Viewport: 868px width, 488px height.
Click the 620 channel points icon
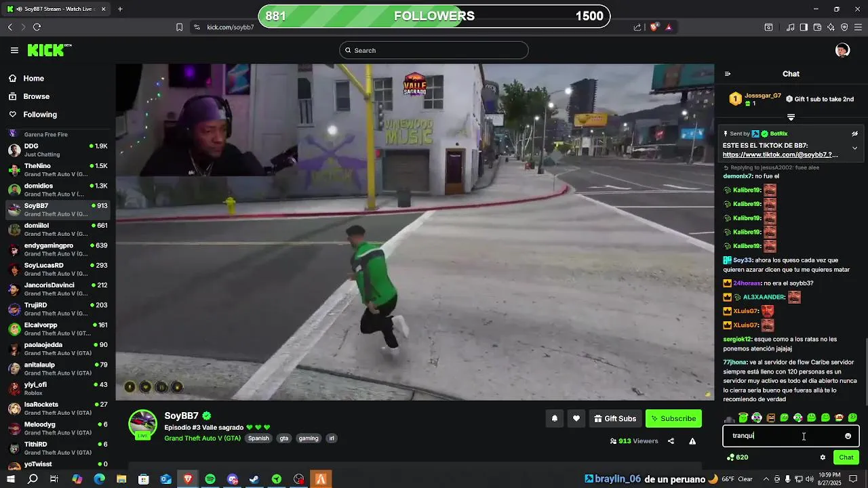pos(737,457)
